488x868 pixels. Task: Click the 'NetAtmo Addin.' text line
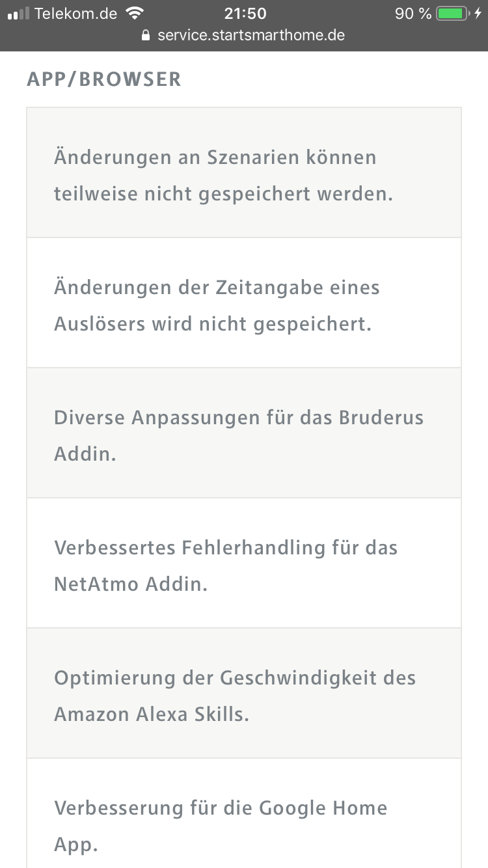click(x=131, y=584)
